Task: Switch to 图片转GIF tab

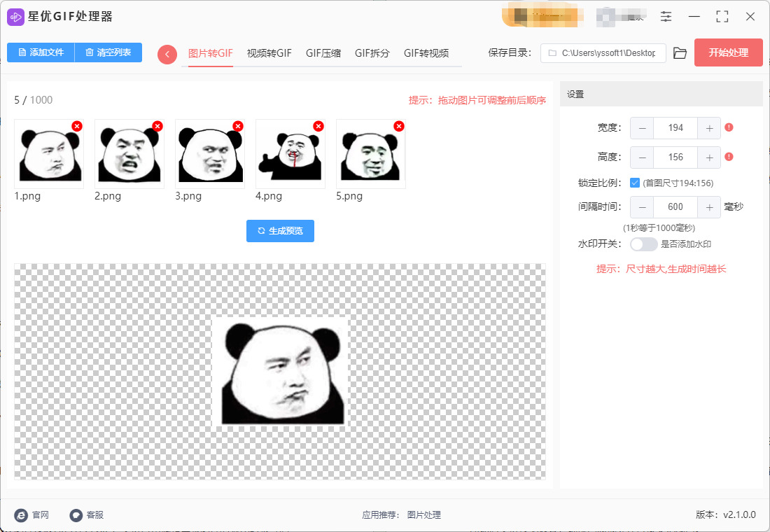Action: [x=210, y=53]
